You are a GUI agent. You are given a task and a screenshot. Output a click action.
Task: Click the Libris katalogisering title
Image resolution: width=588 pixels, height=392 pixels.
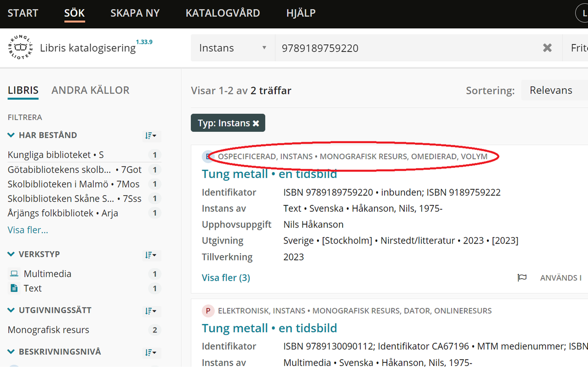pos(88,48)
